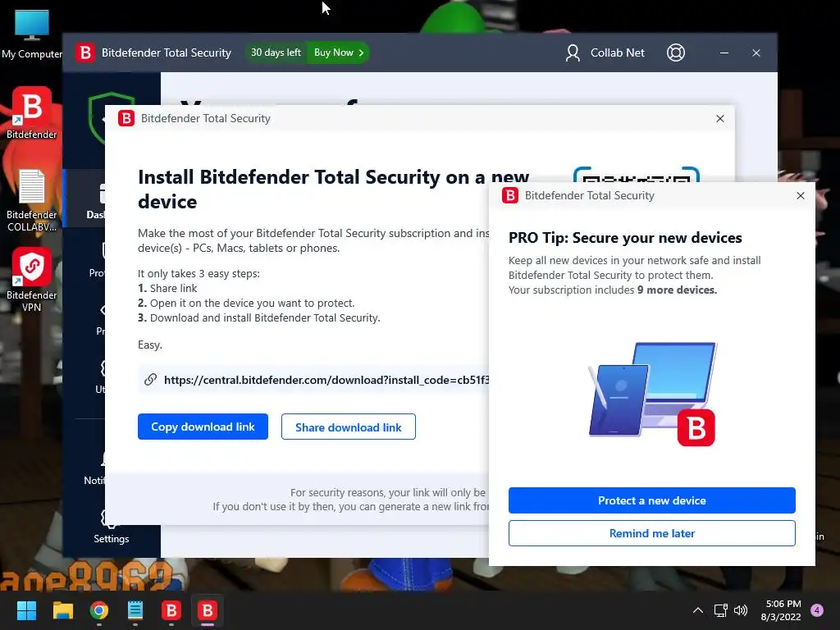The width and height of the screenshot is (840, 630).
Task: Click the support lifebuoy icon in title bar
Action: [676, 52]
